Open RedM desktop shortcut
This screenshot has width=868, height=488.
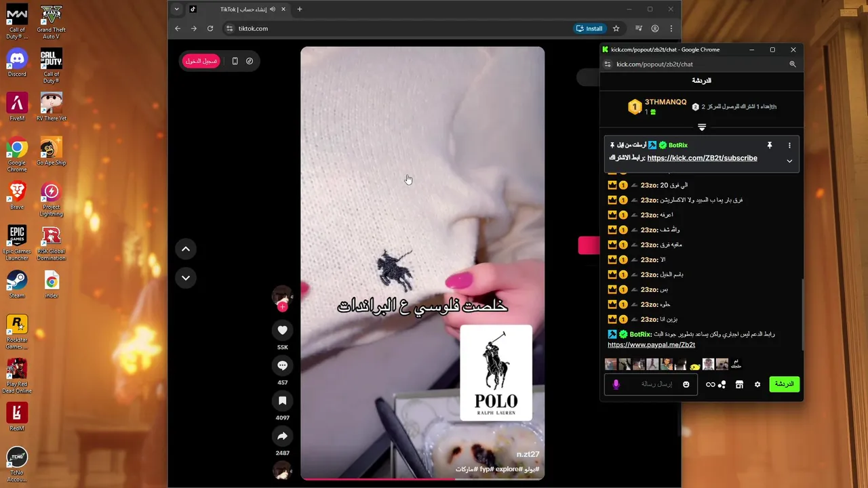tap(17, 418)
